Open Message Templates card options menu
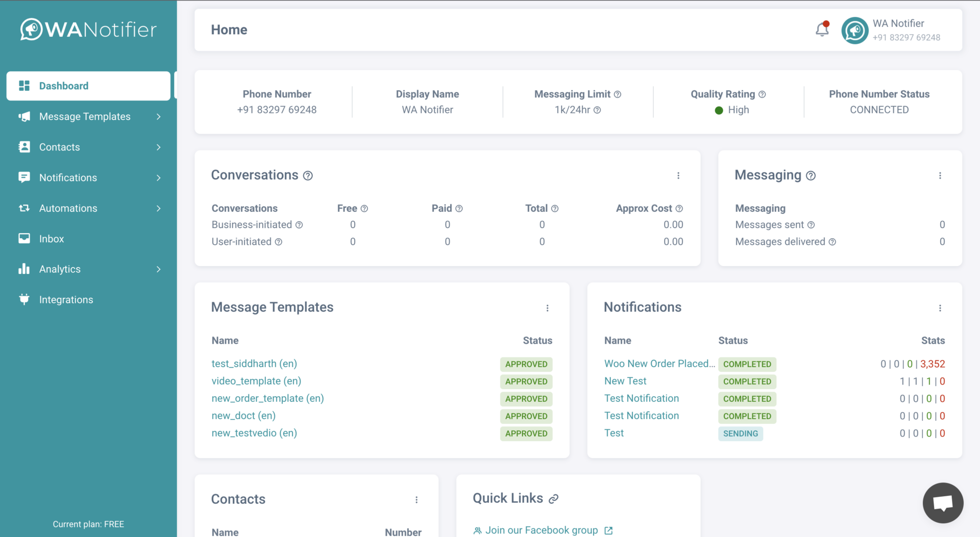Screen dimensions: 980x537 547,308
